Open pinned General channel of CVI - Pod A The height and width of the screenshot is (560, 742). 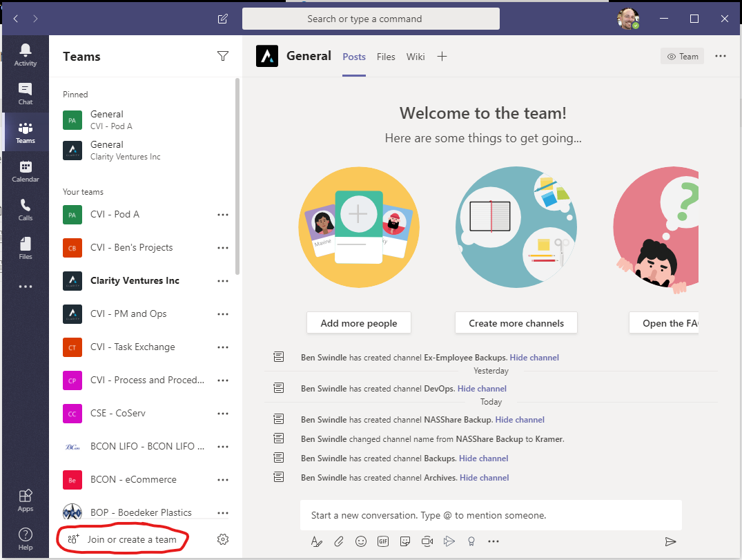[x=145, y=119]
